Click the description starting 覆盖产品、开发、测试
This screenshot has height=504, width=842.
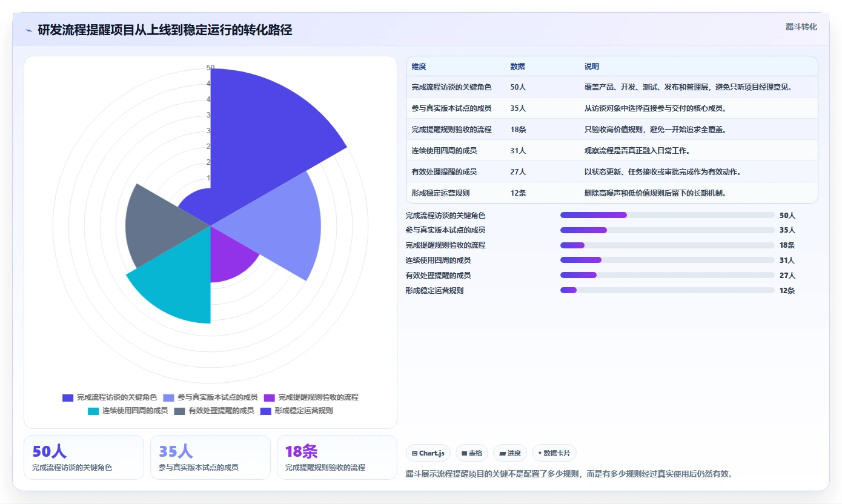[688, 87]
